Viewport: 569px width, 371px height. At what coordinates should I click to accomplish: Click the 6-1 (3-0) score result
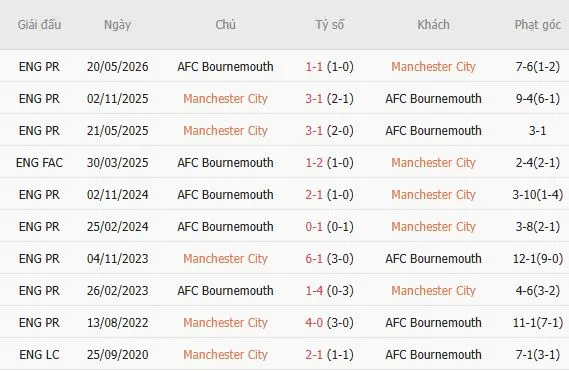329,258
